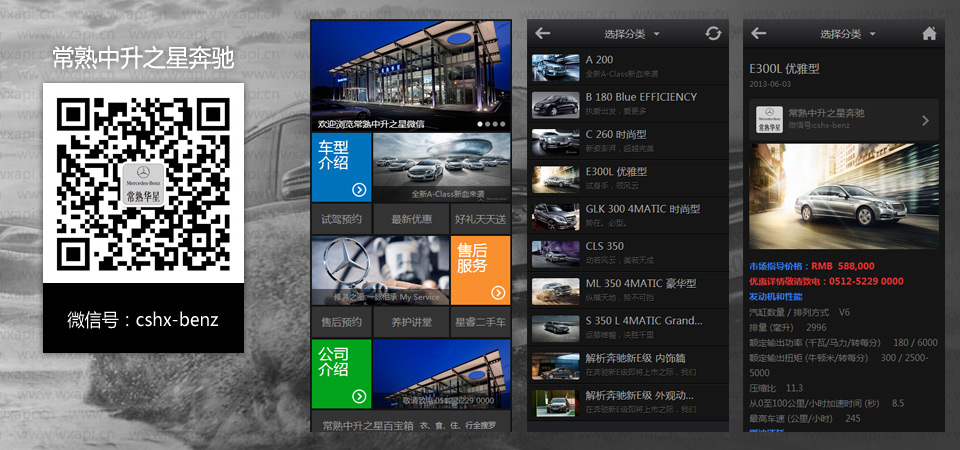Image resolution: width=960 pixels, height=450 pixels.
Task: Tap the 全新A-Class新血来袭 car lineup image
Action: 441,168
